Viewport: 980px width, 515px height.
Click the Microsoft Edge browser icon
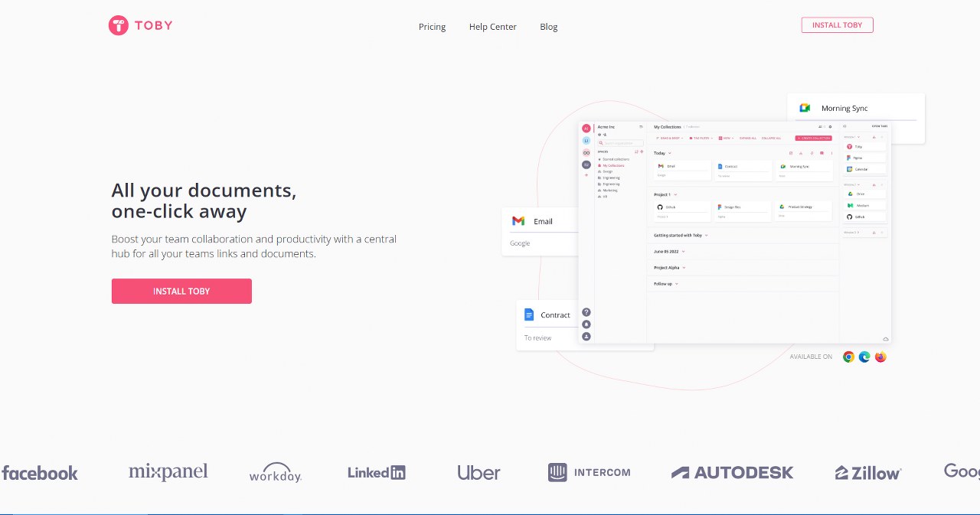(864, 357)
